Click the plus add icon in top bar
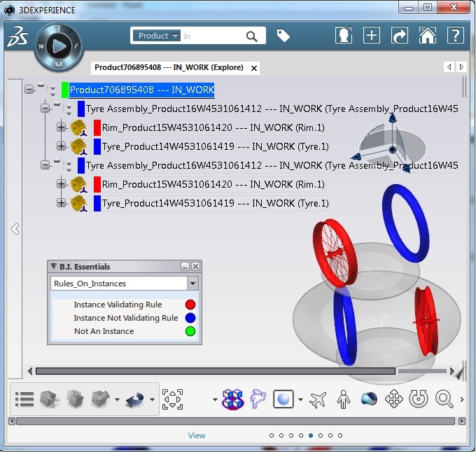 click(372, 35)
